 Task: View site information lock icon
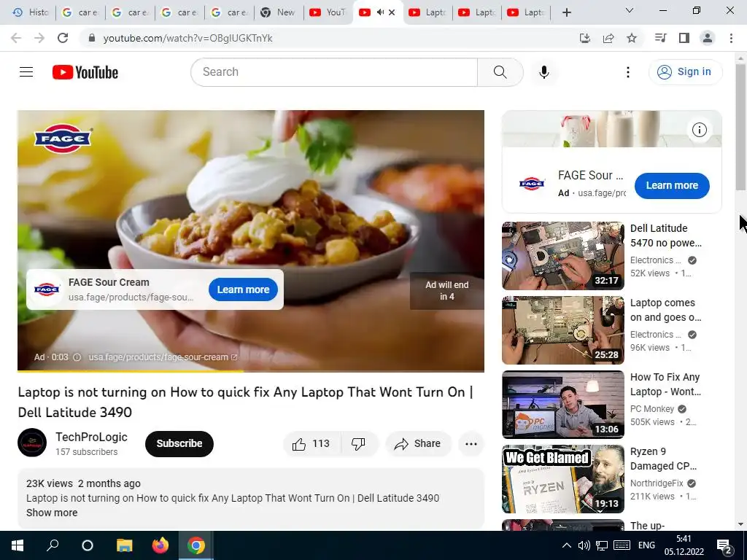tap(92, 38)
